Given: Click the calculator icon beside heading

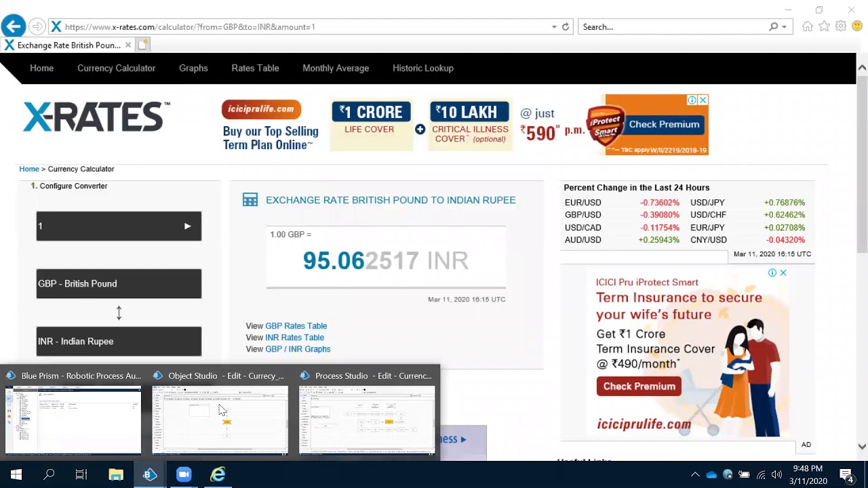Looking at the screenshot, I should pyautogui.click(x=250, y=200).
